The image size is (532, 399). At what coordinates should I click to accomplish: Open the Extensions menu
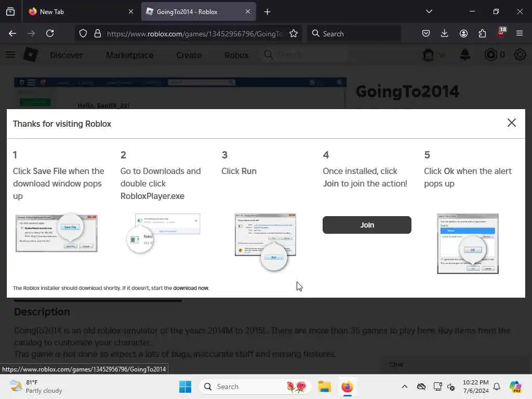click(482, 33)
